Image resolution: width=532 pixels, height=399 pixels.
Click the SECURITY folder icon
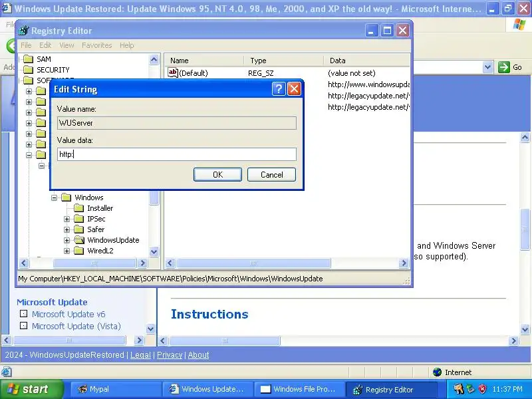coord(28,70)
